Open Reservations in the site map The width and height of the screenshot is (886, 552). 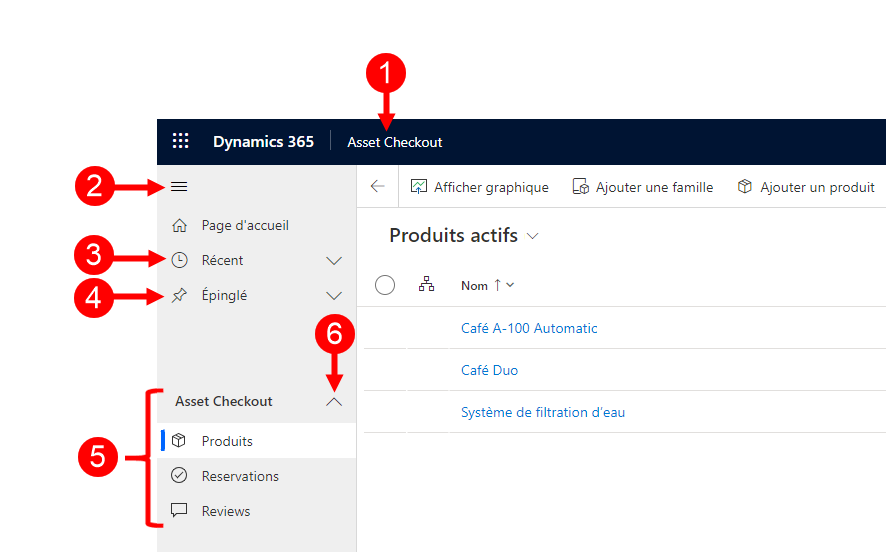257,476
